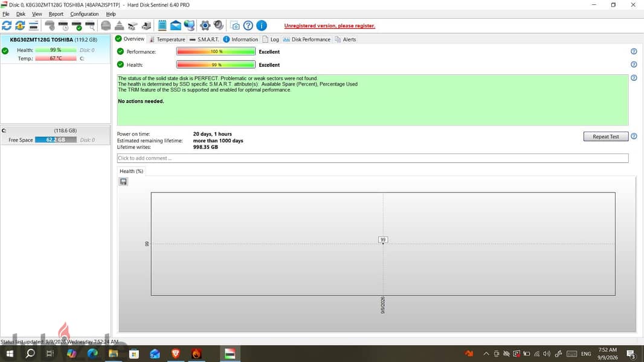Click the help icon beside status text box

click(634, 77)
